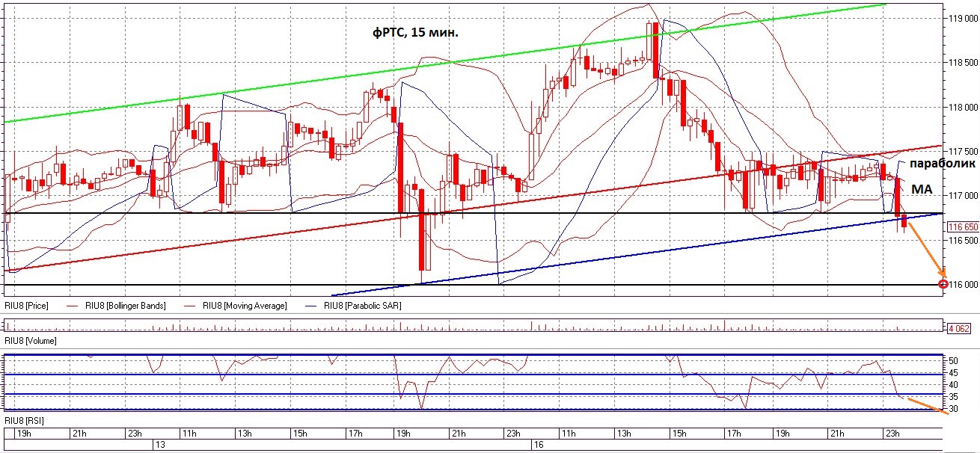
Task: Select the RIU8 [Parabolic SAR] legend label
Action: [x=363, y=305]
